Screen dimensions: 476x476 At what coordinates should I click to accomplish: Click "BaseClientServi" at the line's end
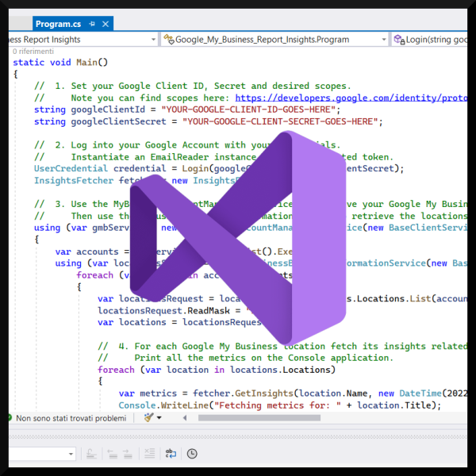click(x=428, y=228)
